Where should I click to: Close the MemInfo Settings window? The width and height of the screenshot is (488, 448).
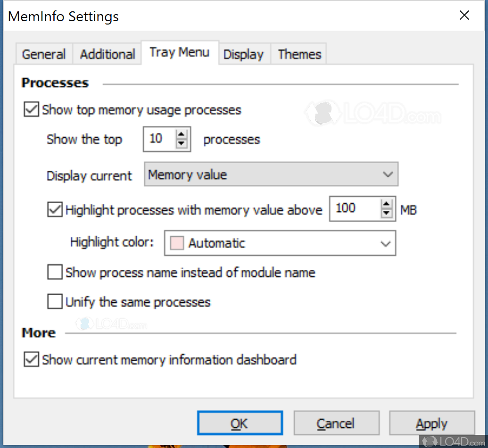464,16
